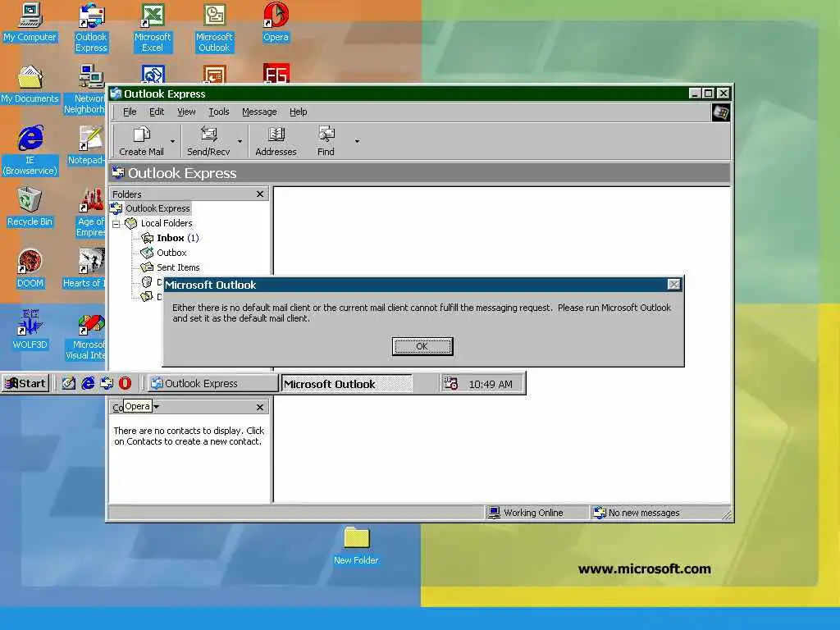The width and height of the screenshot is (840, 630).
Task: Launch DOOM desktop shortcut
Action: [30, 269]
